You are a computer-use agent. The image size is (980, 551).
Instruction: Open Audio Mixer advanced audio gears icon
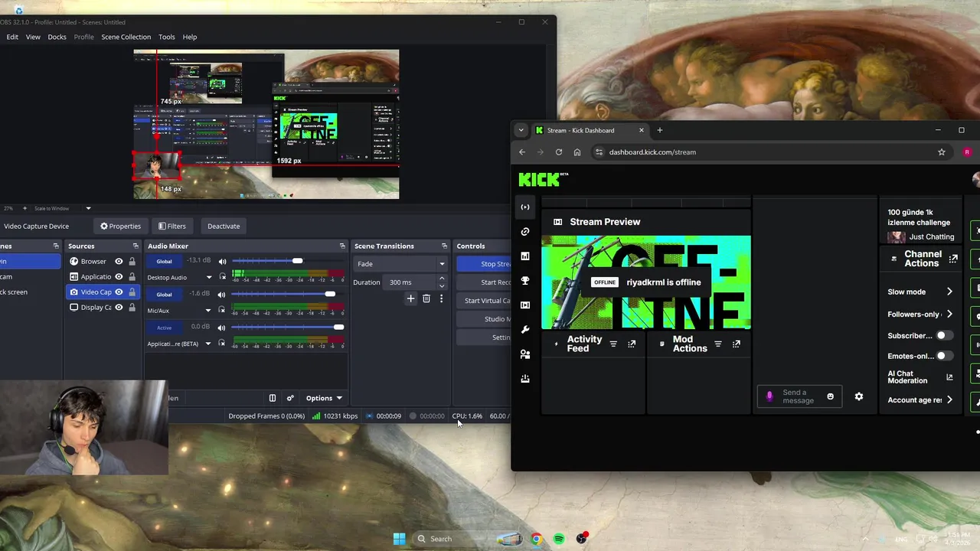[290, 398]
